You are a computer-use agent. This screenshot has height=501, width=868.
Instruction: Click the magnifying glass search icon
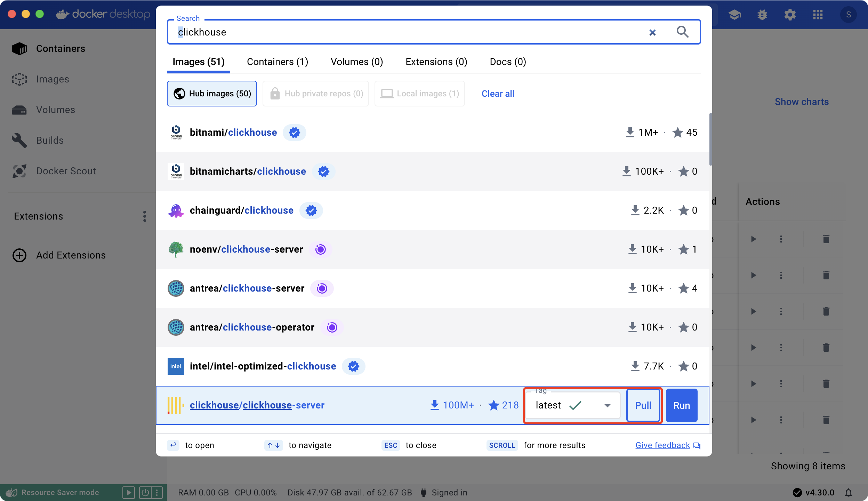point(683,32)
